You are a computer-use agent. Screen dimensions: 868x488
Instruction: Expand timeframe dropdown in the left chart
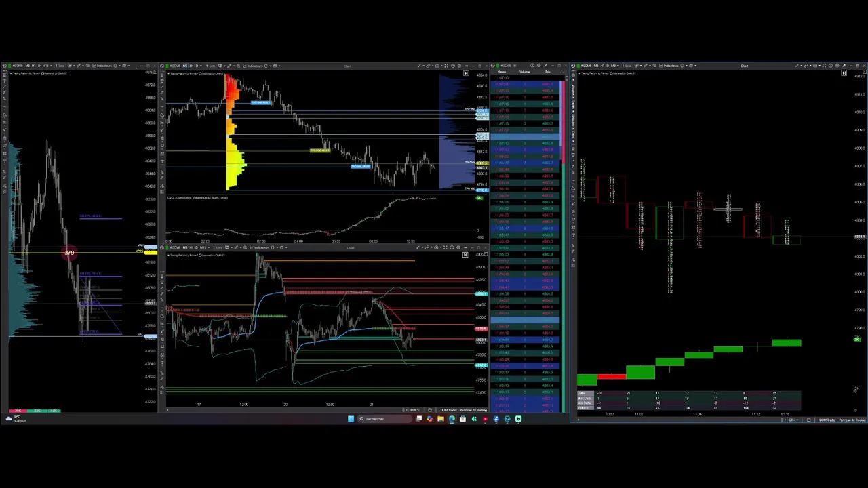pos(51,66)
